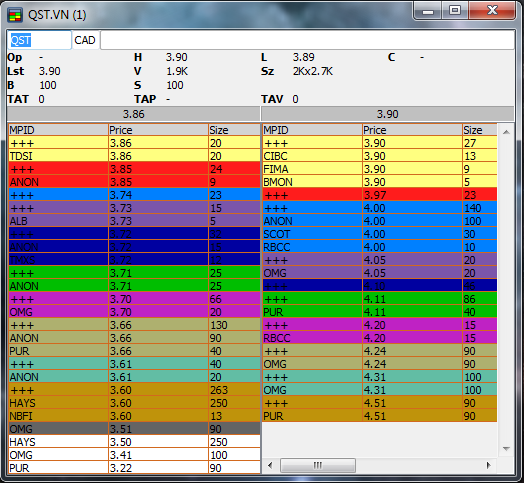Image resolution: width=524 pixels, height=483 pixels.
Task: Click the H high value 3.90
Action: coord(176,57)
